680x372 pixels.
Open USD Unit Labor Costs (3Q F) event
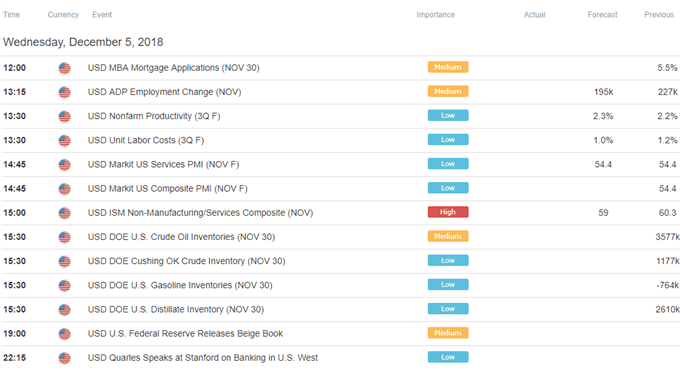(x=146, y=140)
